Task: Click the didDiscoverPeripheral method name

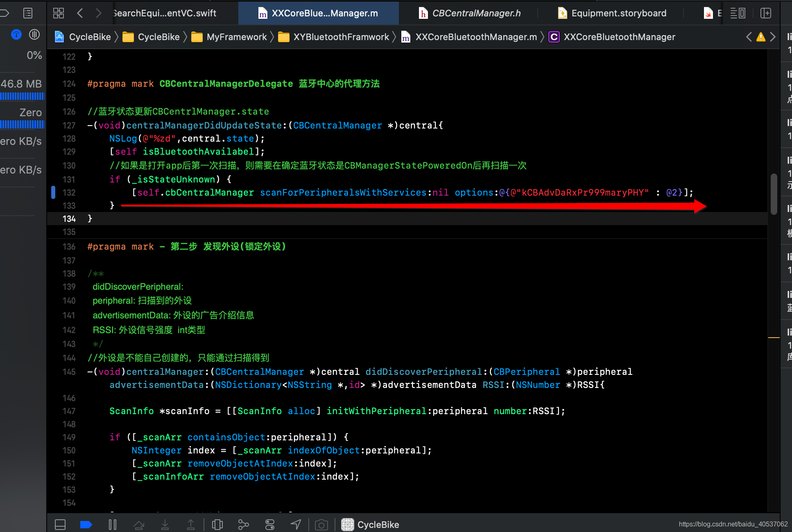Action: pos(423,372)
